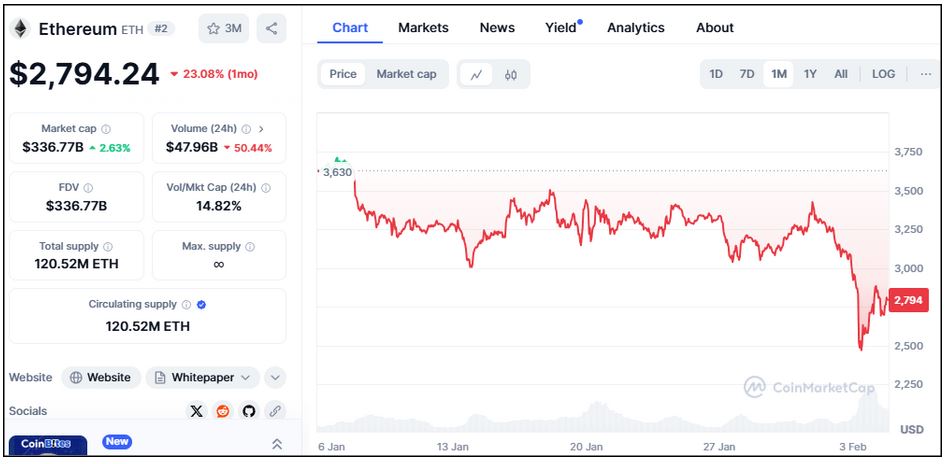Image resolution: width=947 pixels, height=464 pixels.
Task: Toggle the LOG scale option
Action: (x=883, y=74)
